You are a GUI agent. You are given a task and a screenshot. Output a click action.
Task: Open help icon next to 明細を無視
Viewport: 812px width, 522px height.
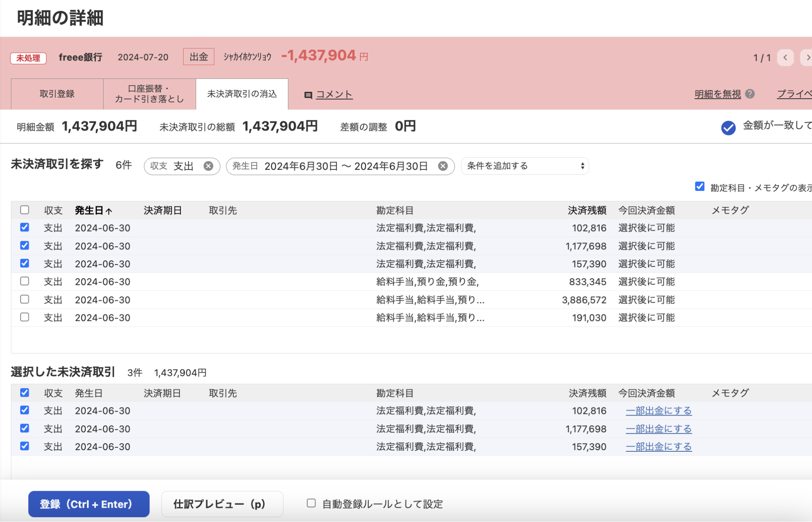click(x=750, y=94)
